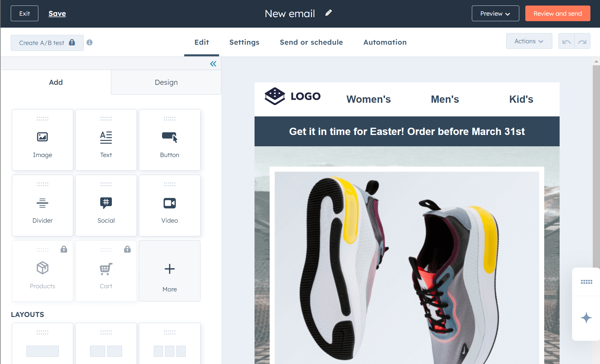600x364 pixels.
Task: Click the undo arrow button
Action: (567, 42)
